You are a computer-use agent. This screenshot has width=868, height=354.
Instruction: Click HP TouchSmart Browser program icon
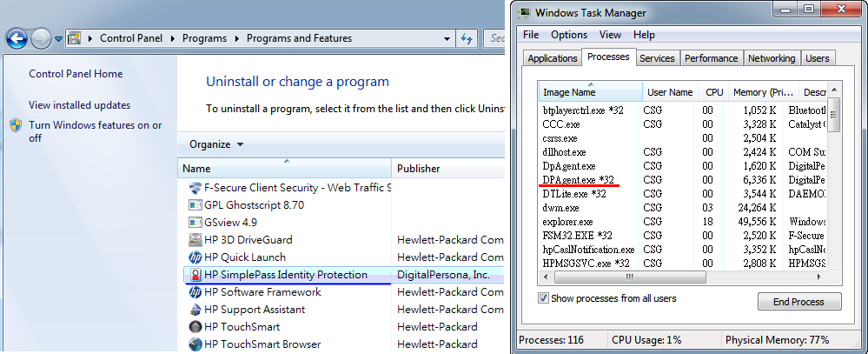point(195,344)
